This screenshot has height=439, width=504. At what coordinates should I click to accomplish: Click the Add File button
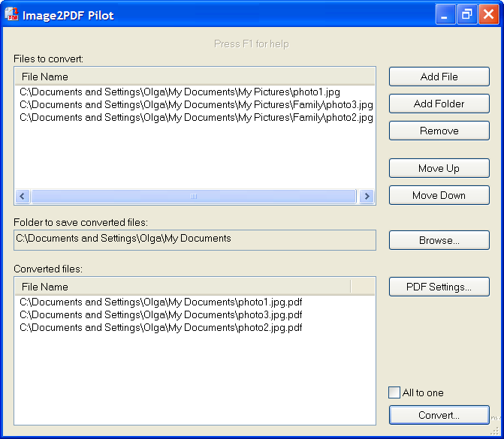pos(439,77)
